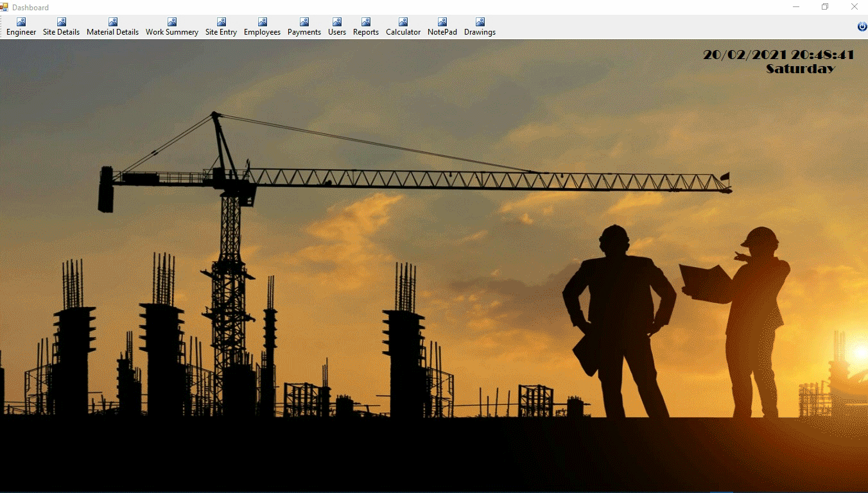Open Material Details from the toolbar

(x=112, y=27)
